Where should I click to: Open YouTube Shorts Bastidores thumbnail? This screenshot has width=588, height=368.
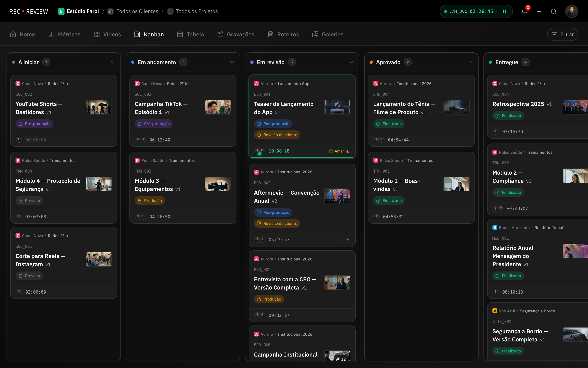coord(99,107)
